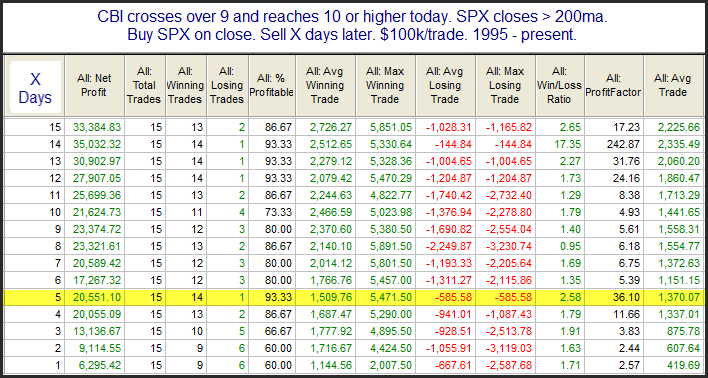Select avg trade value 2,335.49
Screen dimensions: 708x378
680,145
